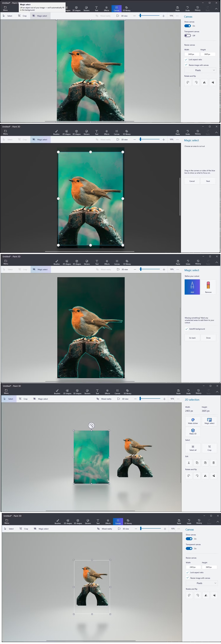The image size is (221, 644).
Task: Zoom in with plus in the 2D selection window
Action: 164,399
